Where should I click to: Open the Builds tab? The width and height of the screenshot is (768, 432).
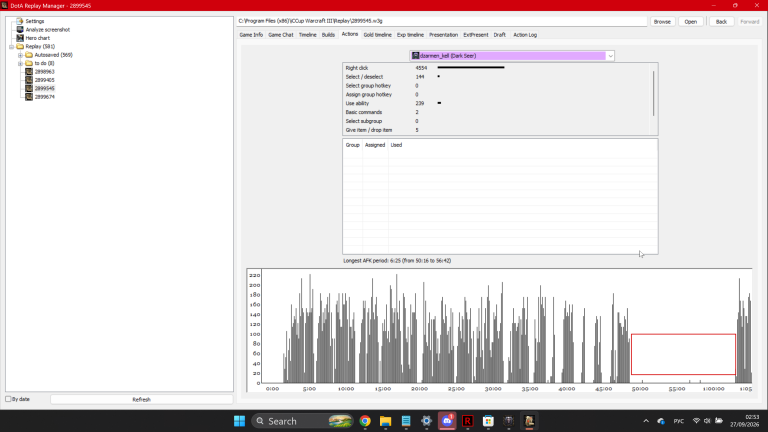coord(328,35)
